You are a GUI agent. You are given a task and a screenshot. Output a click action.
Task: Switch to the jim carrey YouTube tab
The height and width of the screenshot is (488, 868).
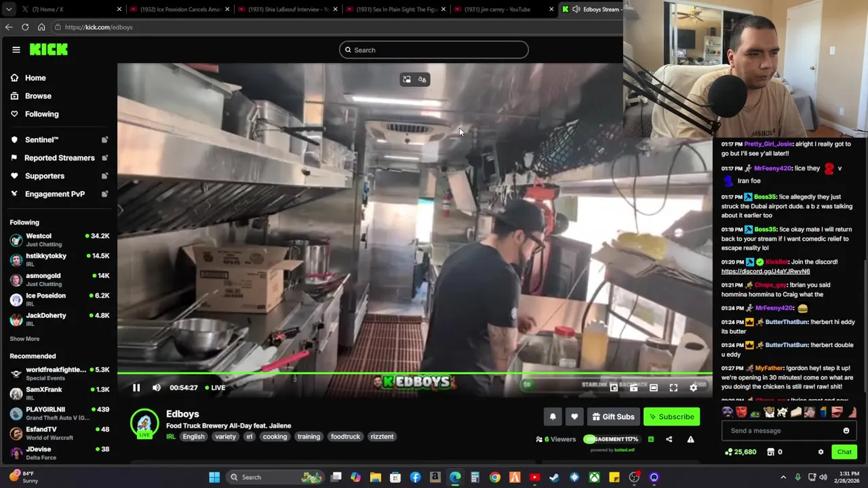[504, 9]
